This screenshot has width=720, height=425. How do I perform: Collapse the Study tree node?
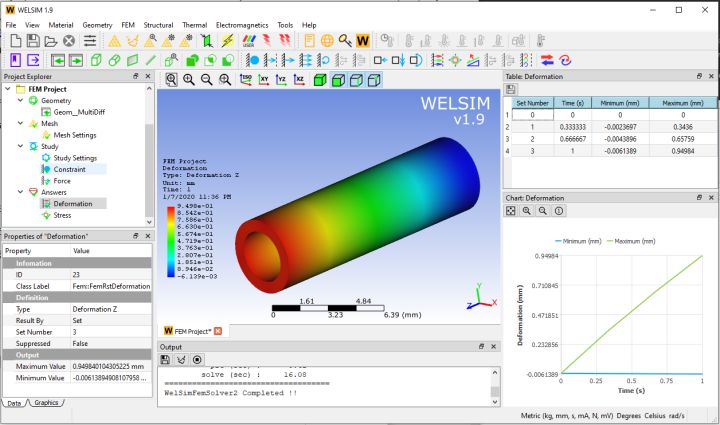[21, 146]
